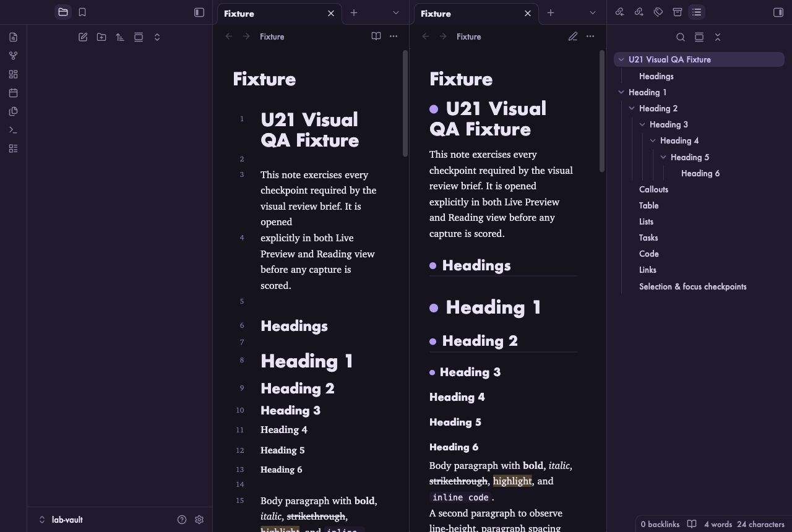Click the bottom list-style ribbon icon
This screenshot has width=792, height=532.
13,148
